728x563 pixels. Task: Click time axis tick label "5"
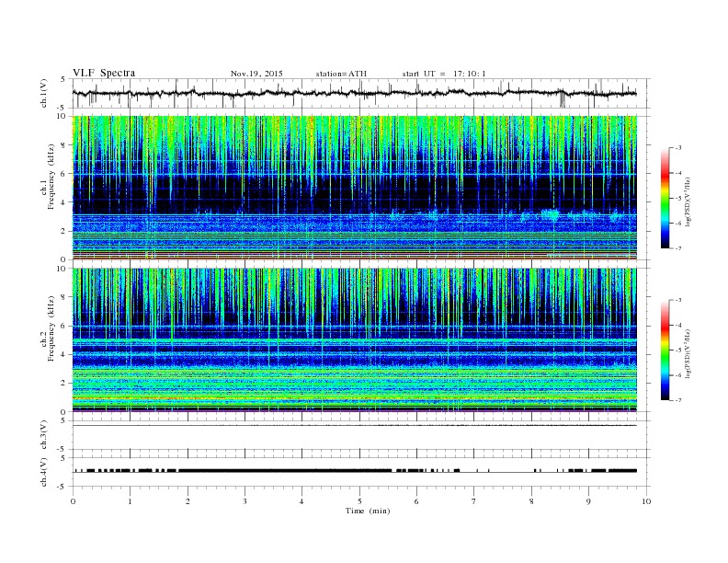pos(359,501)
